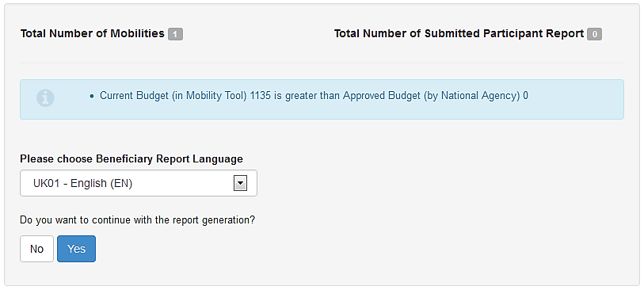Click the empty area of the blue alert box

(575, 109)
